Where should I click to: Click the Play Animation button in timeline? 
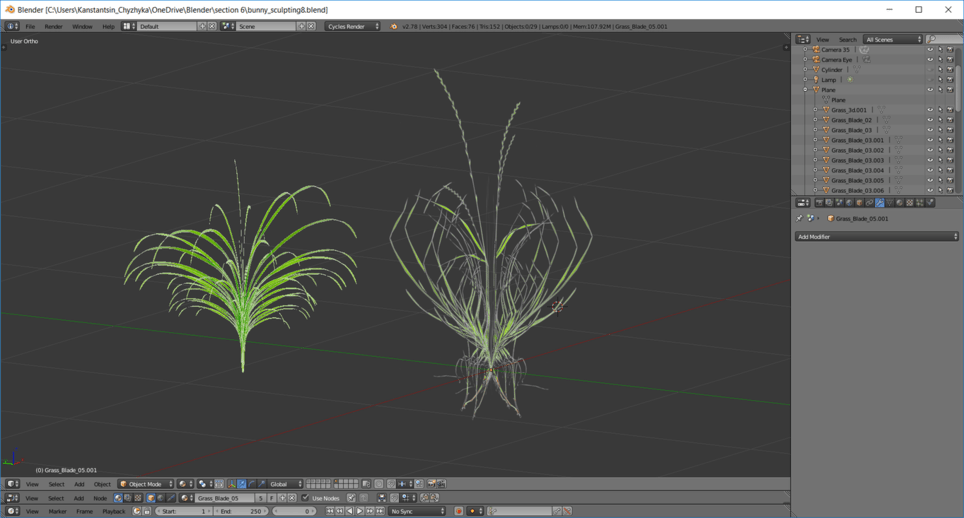pyautogui.click(x=360, y=511)
